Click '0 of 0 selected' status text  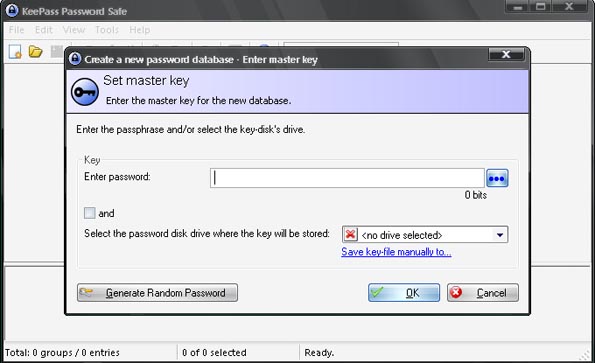214,353
